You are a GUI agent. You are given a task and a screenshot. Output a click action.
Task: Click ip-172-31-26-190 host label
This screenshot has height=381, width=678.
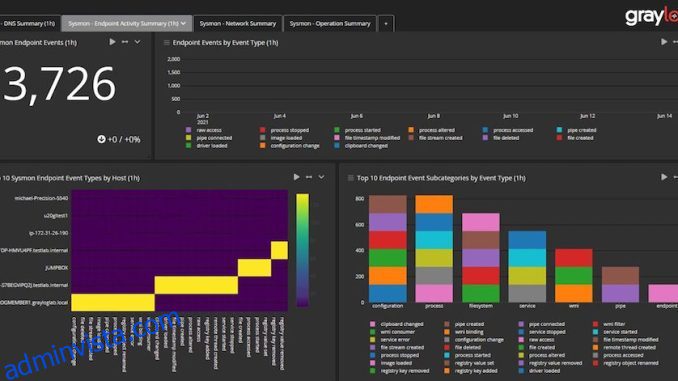click(x=48, y=233)
